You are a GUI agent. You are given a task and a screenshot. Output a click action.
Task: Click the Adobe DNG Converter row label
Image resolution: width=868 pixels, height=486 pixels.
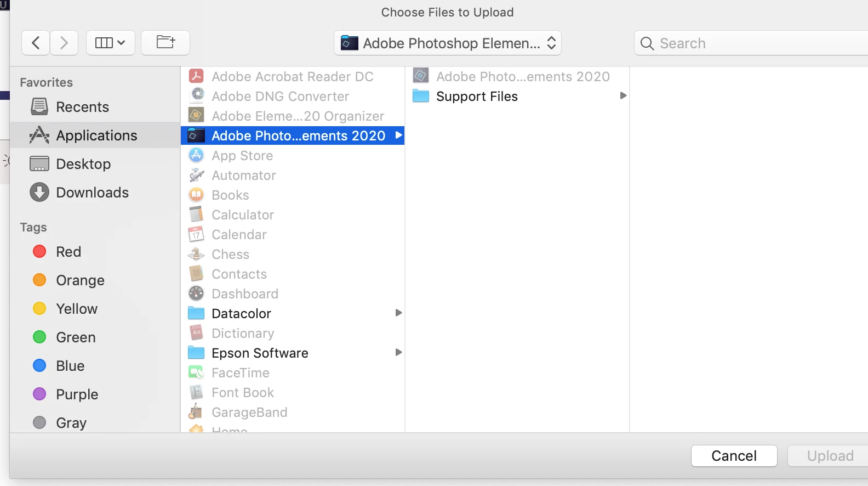coord(280,97)
